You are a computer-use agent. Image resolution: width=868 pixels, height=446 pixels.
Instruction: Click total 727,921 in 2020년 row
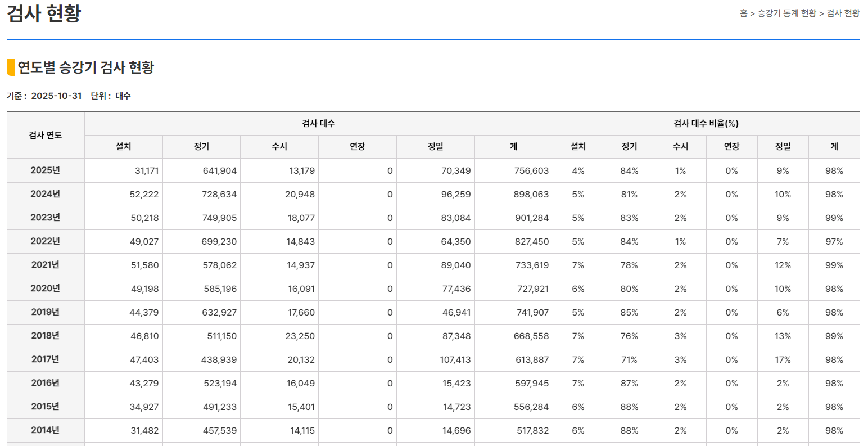tap(533, 289)
